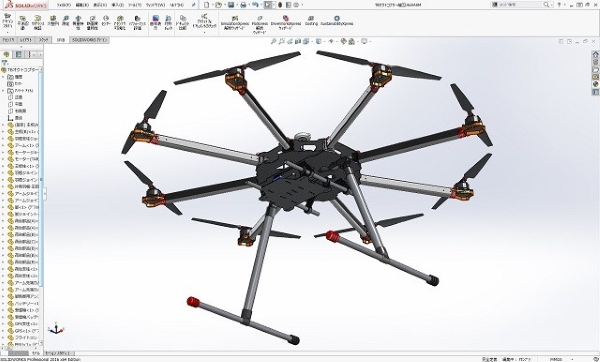
Task: Expand the 履歴 folder in feature tree
Action: click(x=3, y=77)
